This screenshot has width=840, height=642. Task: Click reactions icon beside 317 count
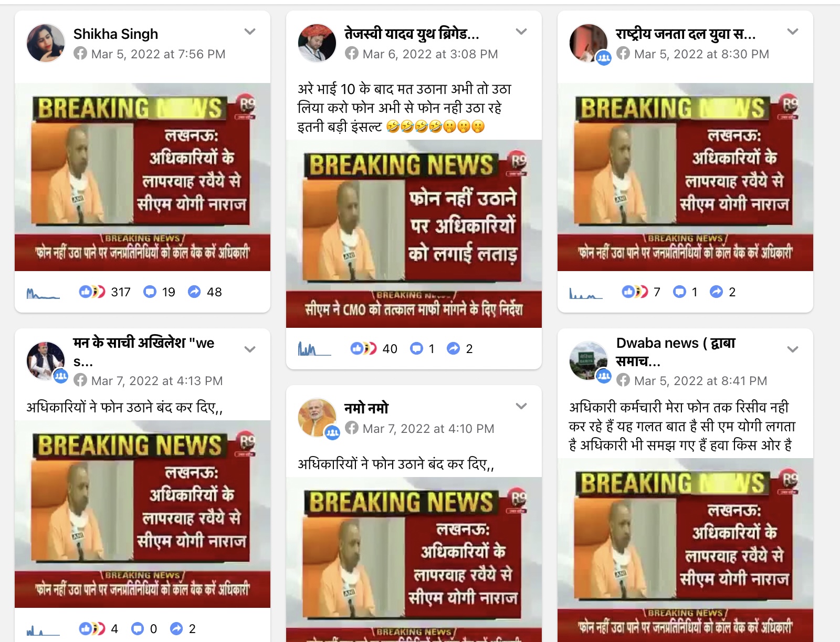pyautogui.click(x=92, y=292)
